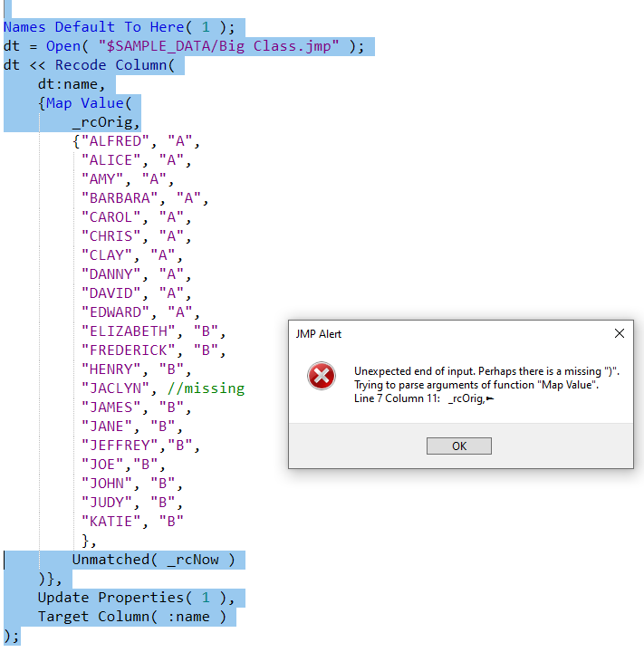Click the "Unexpected end of input" message line
The image size is (644, 652).
point(486,371)
